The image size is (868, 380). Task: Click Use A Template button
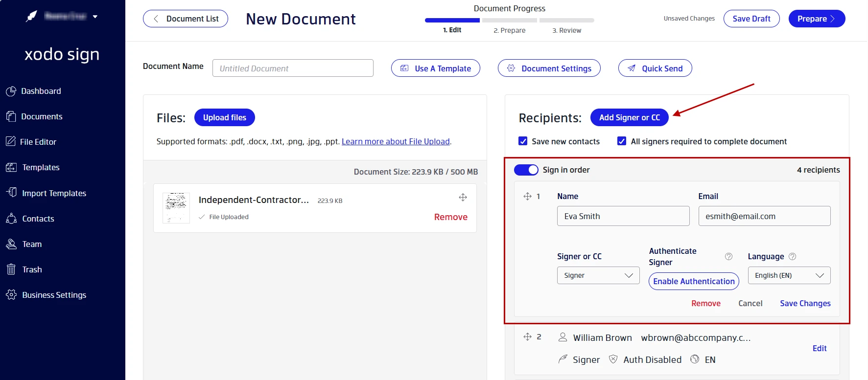click(436, 68)
